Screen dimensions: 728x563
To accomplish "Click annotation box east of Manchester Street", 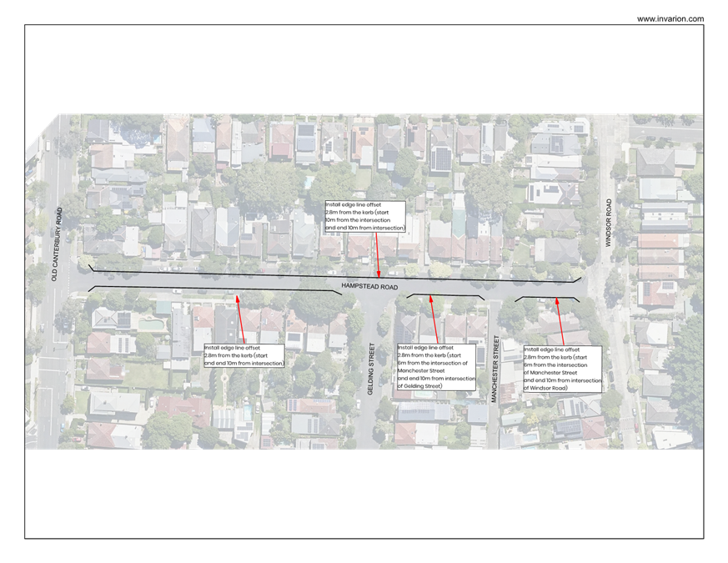I will [561, 369].
